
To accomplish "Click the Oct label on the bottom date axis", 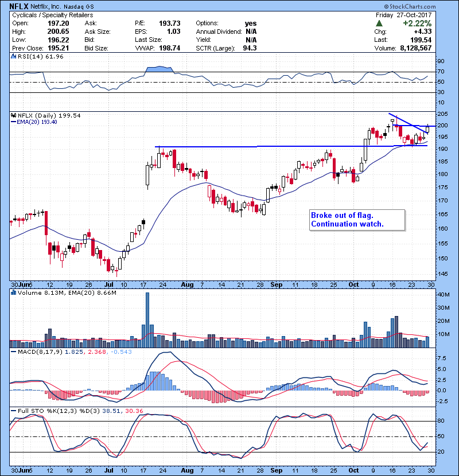I will pyautogui.click(x=353, y=470).
